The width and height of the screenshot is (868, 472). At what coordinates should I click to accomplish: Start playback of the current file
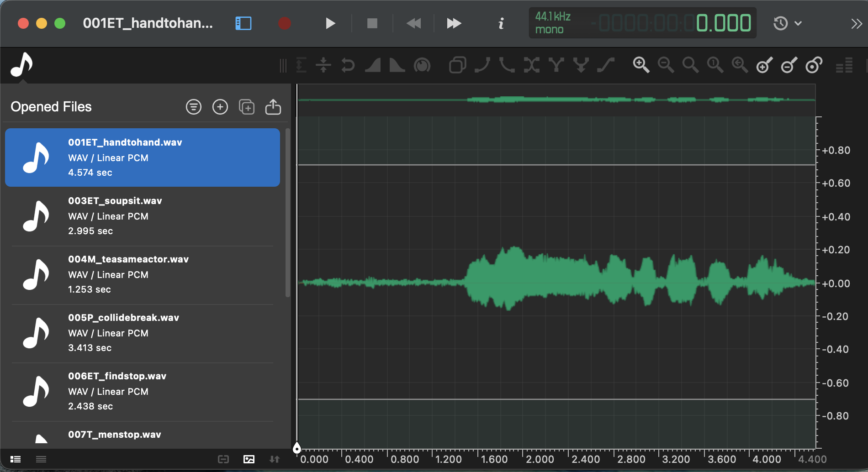point(330,23)
